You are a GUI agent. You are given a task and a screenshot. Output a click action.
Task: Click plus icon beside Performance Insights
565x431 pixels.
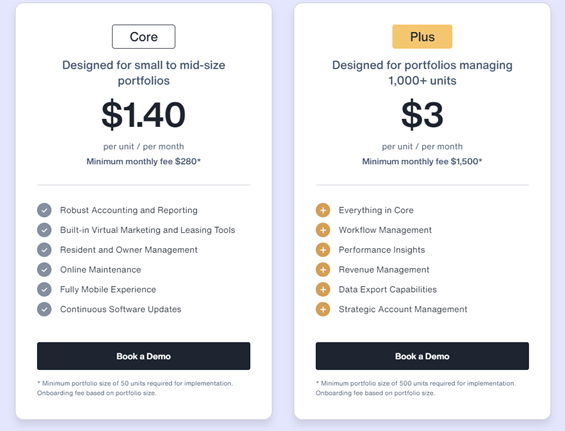[323, 250]
